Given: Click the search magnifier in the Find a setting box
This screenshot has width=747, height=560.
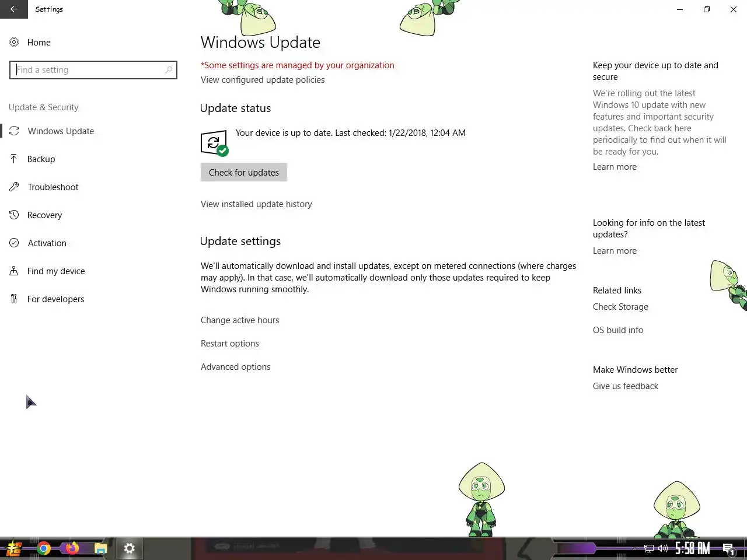Looking at the screenshot, I should (169, 70).
